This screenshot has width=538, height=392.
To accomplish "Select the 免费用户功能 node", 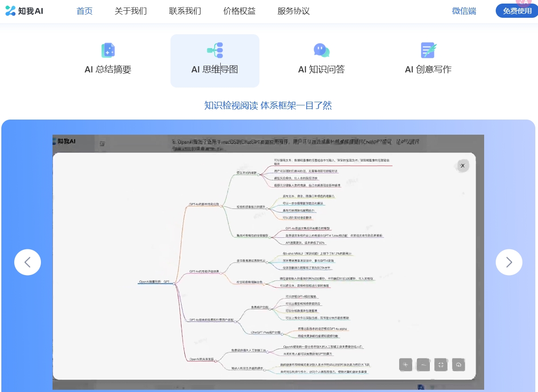I will click(259, 307).
